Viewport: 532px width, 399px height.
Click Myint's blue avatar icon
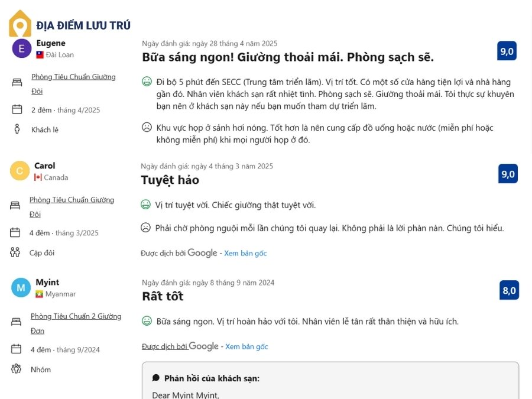(x=21, y=288)
